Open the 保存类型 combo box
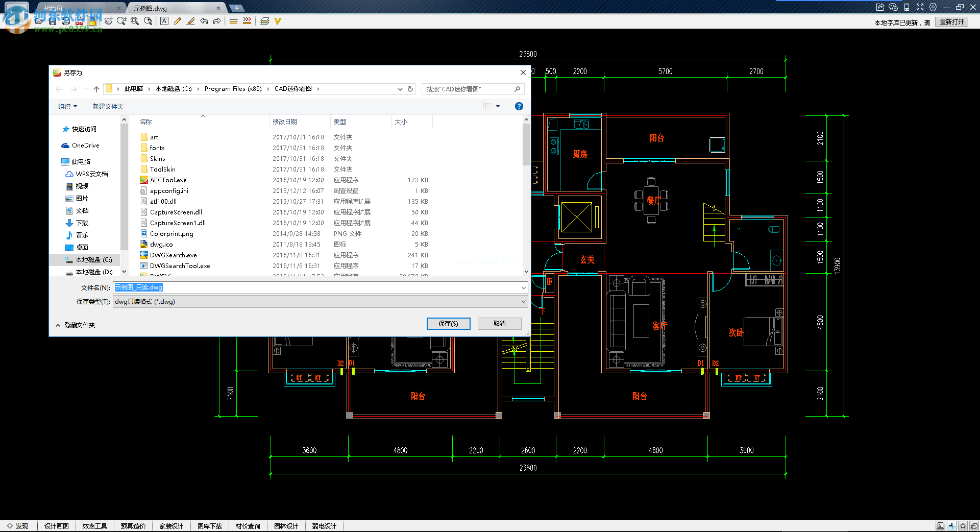The image size is (980, 532). pyautogui.click(x=321, y=302)
